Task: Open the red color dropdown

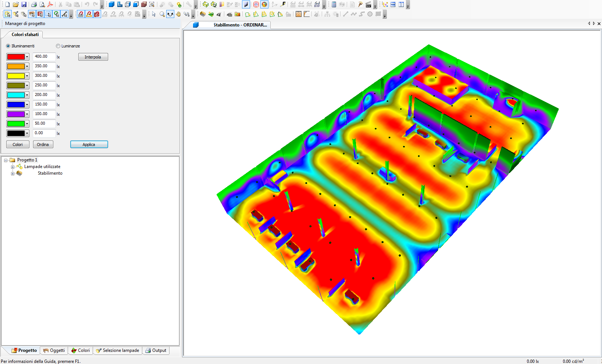Action: coord(27,57)
